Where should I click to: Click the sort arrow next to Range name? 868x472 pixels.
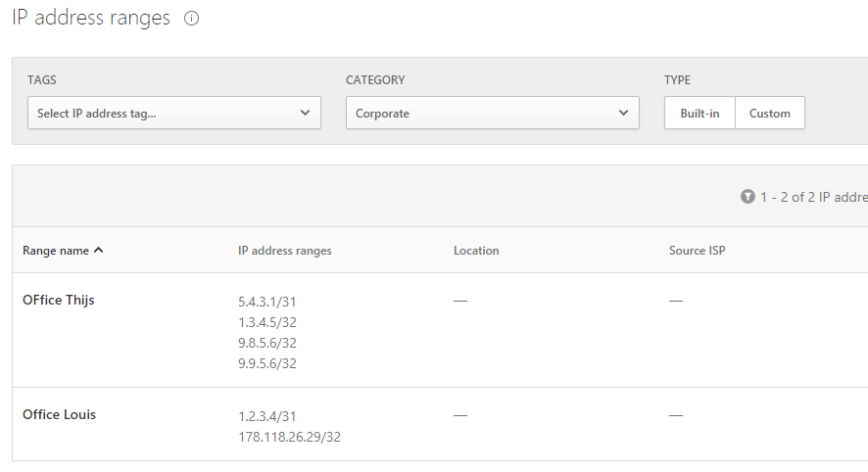98,251
